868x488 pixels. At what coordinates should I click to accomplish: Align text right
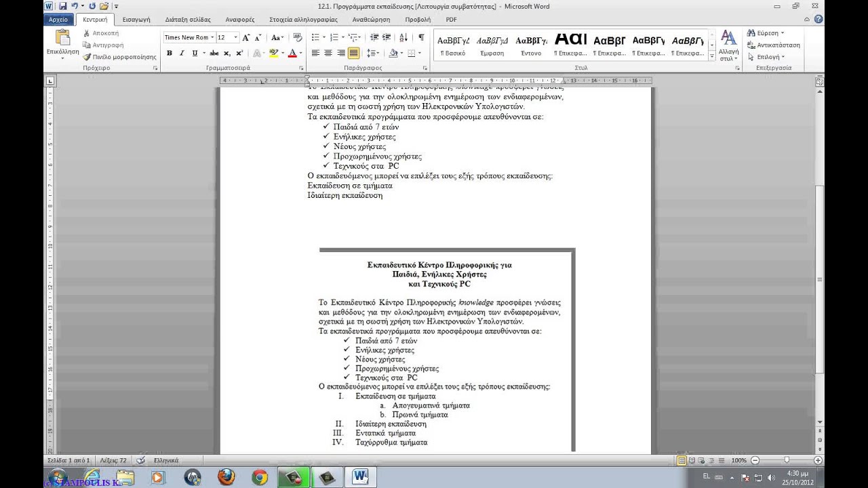click(341, 53)
